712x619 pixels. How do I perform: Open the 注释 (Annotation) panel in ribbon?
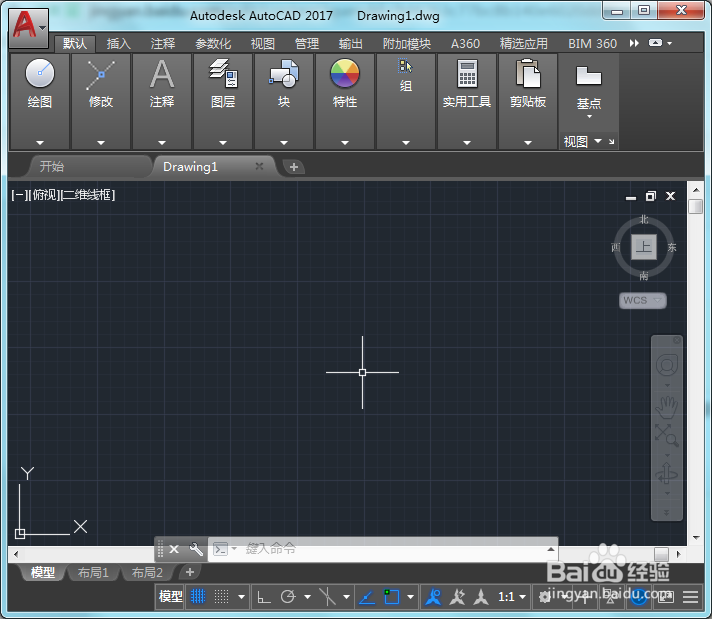click(162, 84)
